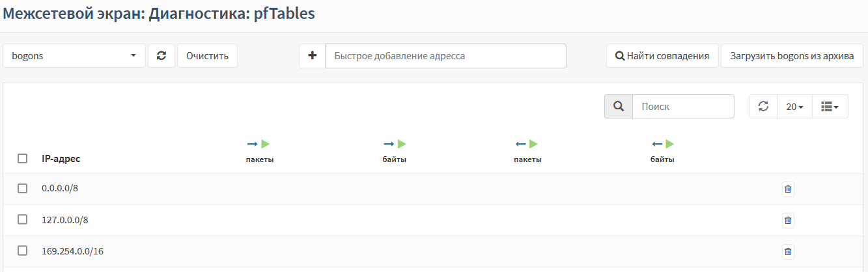
Task: Open the bogons table selection dropdown
Action: (x=74, y=56)
